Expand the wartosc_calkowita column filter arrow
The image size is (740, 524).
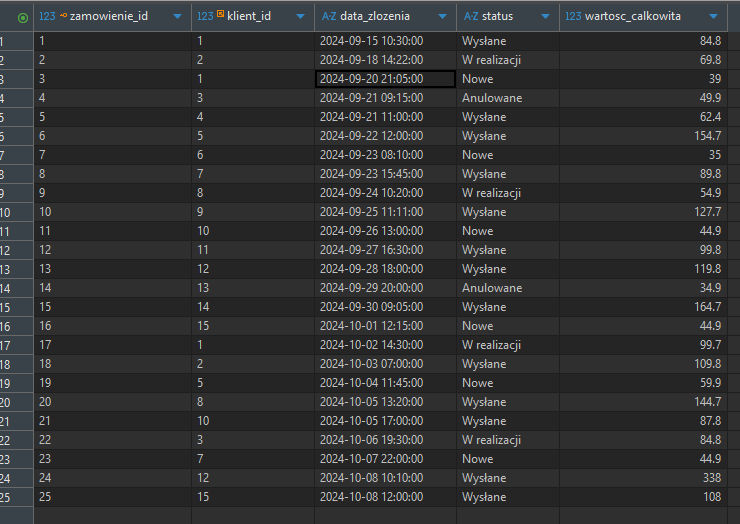(712, 17)
